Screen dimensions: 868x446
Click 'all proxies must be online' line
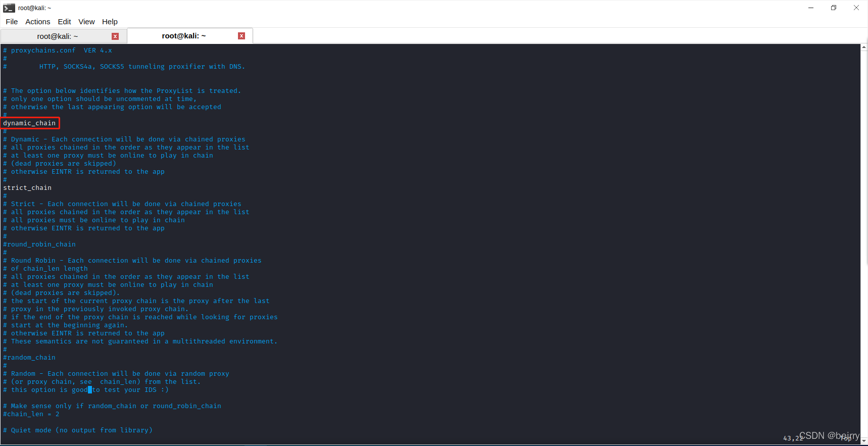(x=94, y=220)
